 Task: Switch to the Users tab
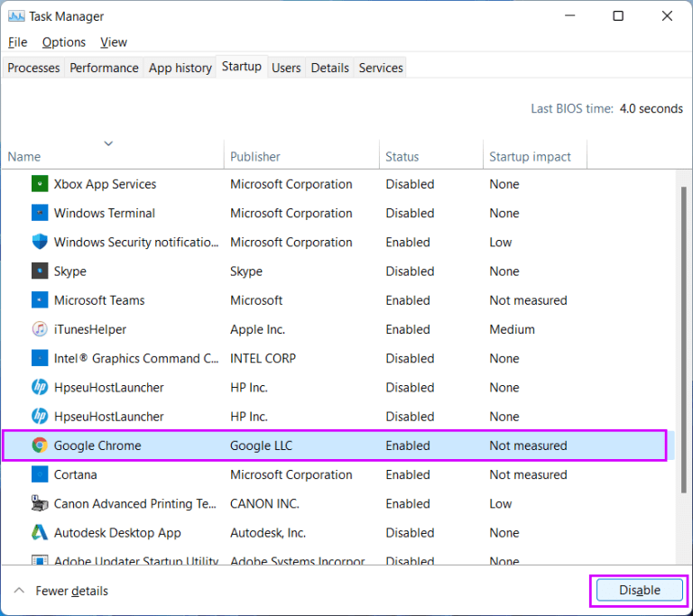[x=286, y=68]
